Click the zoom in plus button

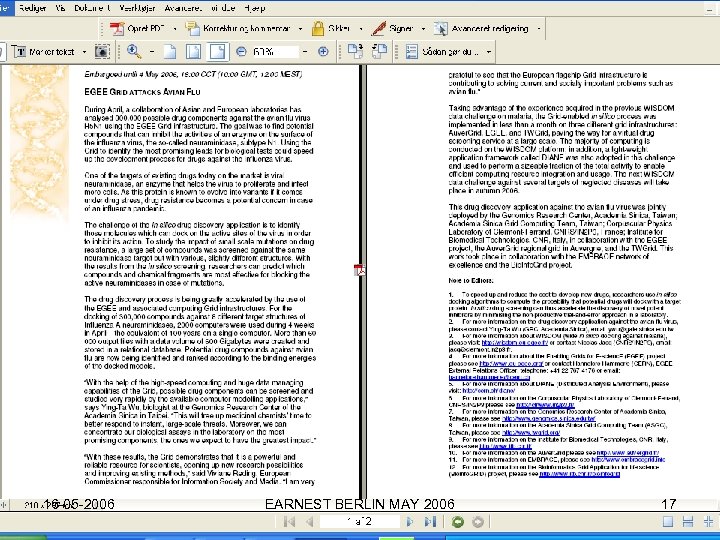pyautogui.click(x=323, y=52)
